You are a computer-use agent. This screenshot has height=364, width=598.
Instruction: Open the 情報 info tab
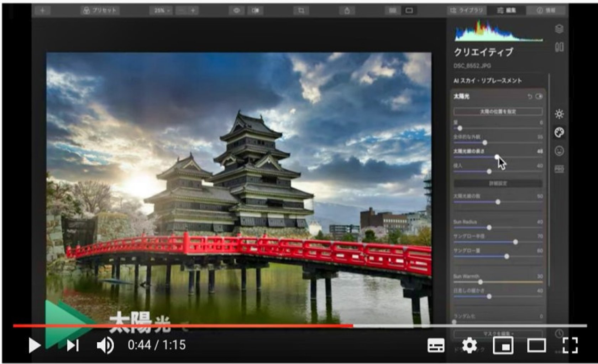pos(546,11)
